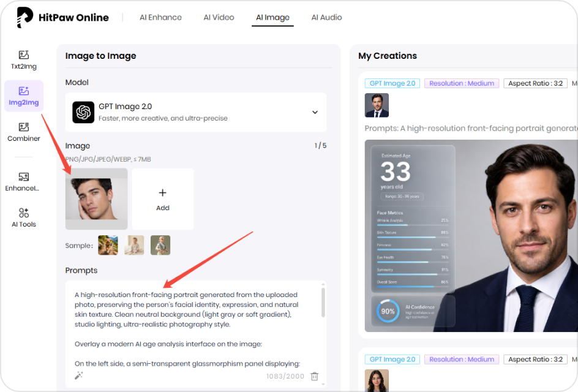Expand the model dropdown chevron
Image resolution: width=578 pixels, height=392 pixels.
pyautogui.click(x=315, y=112)
